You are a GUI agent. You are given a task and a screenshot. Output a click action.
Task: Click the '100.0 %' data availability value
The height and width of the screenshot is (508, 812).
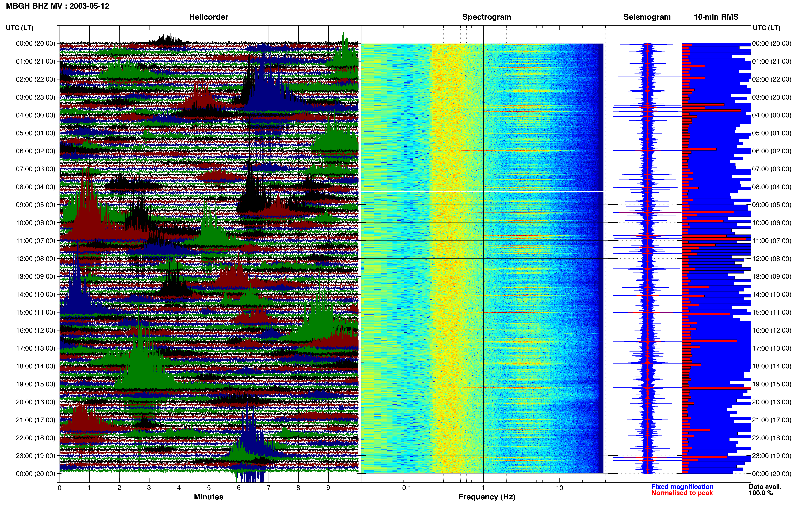click(x=761, y=493)
